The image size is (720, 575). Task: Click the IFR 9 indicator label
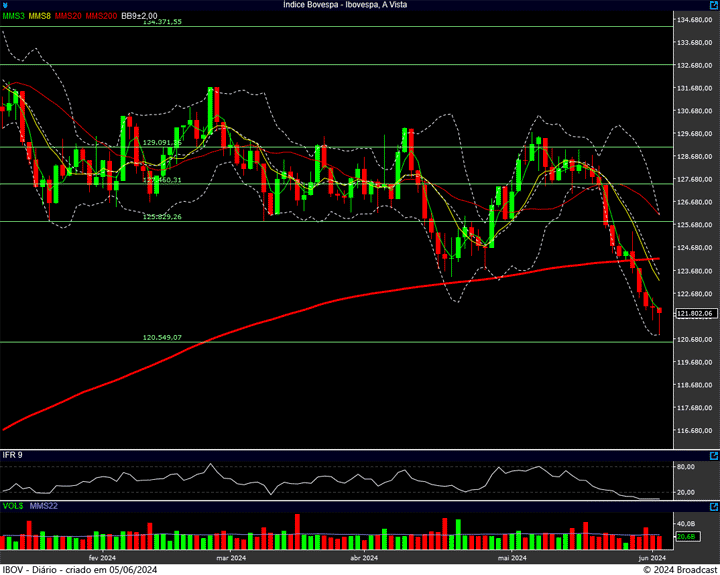tap(13, 455)
